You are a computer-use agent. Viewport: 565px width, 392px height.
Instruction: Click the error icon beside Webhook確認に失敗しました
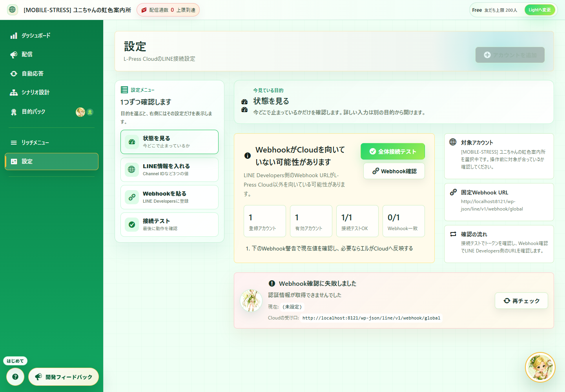(272, 283)
